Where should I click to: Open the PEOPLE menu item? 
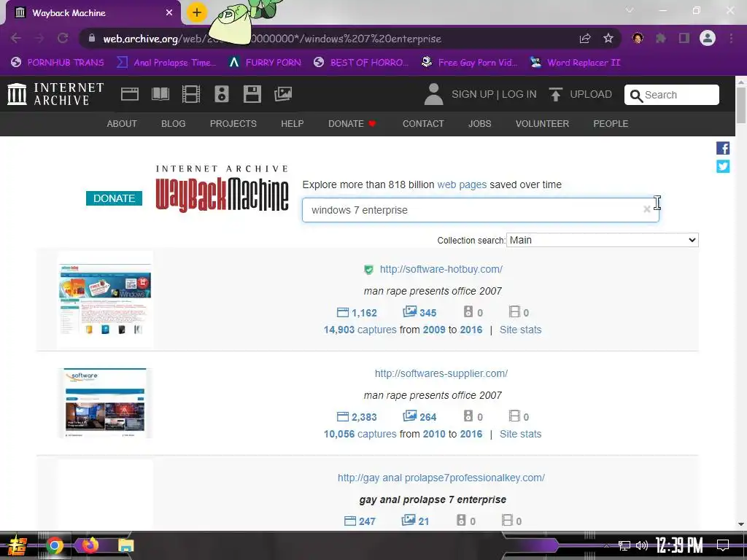611,124
